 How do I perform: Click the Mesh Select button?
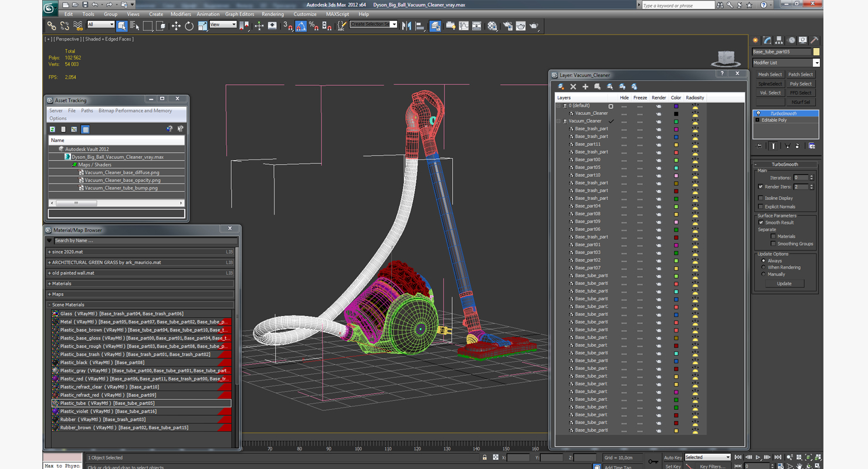pyautogui.click(x=769, y=74)
